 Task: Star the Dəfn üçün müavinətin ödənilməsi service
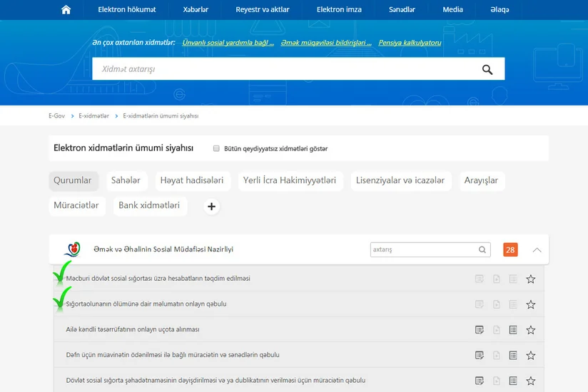coord(531,356)
